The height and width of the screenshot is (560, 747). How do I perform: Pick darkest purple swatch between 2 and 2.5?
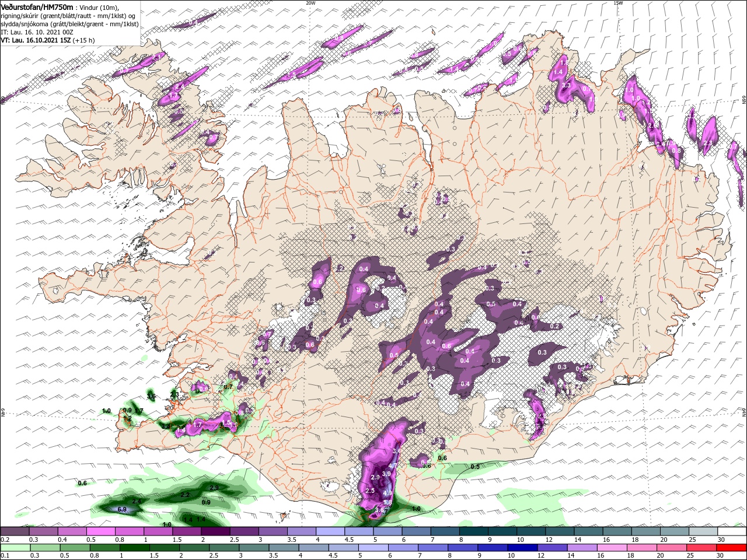click(x=215, y=531)
